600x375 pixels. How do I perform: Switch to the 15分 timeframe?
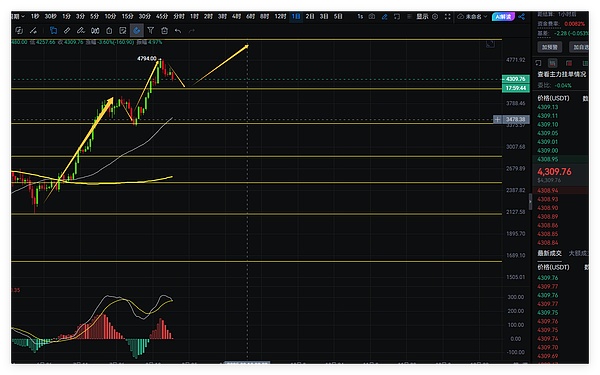click(x=127, y=16)
